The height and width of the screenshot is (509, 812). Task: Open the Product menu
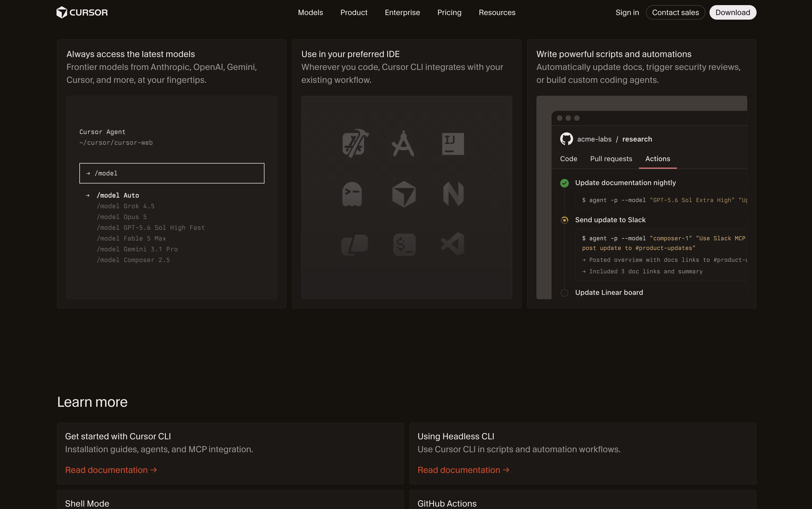(354, 12)
